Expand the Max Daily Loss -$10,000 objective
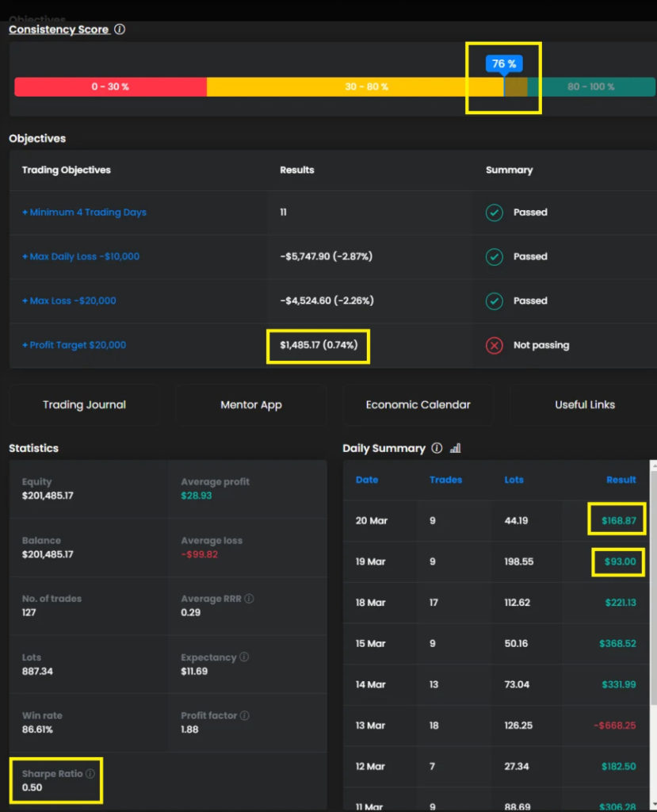Screen dimensions: 657x812 tap(81, 257)
